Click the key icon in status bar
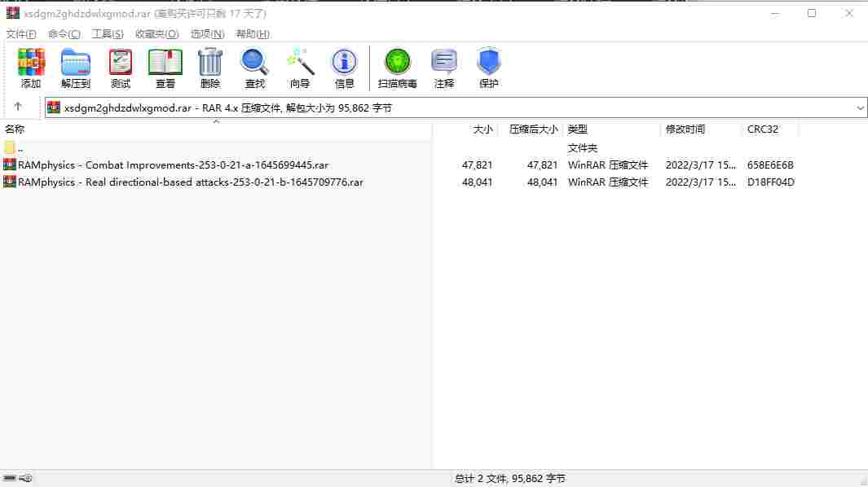The image size is (868, 487). (x=25, y=478)
